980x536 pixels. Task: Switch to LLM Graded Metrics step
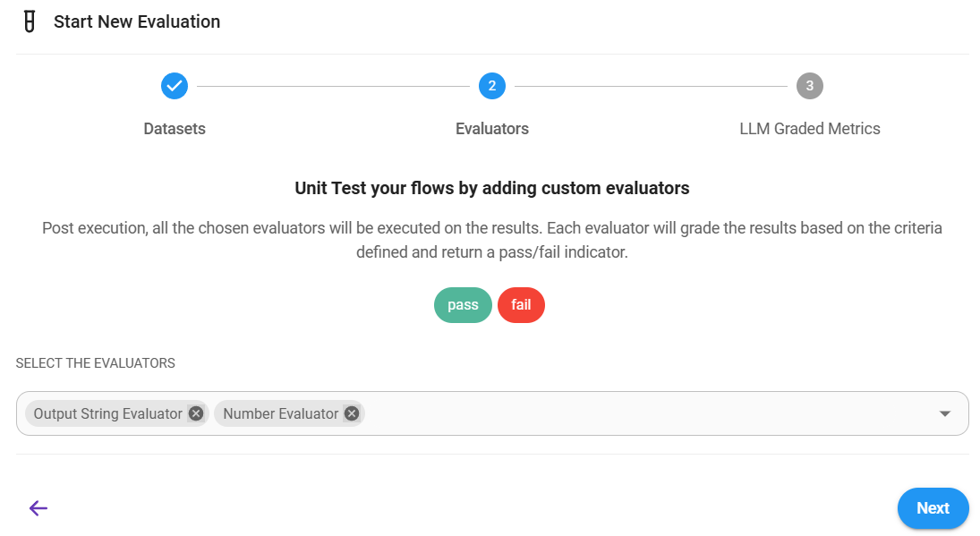[x=810, y=129]
